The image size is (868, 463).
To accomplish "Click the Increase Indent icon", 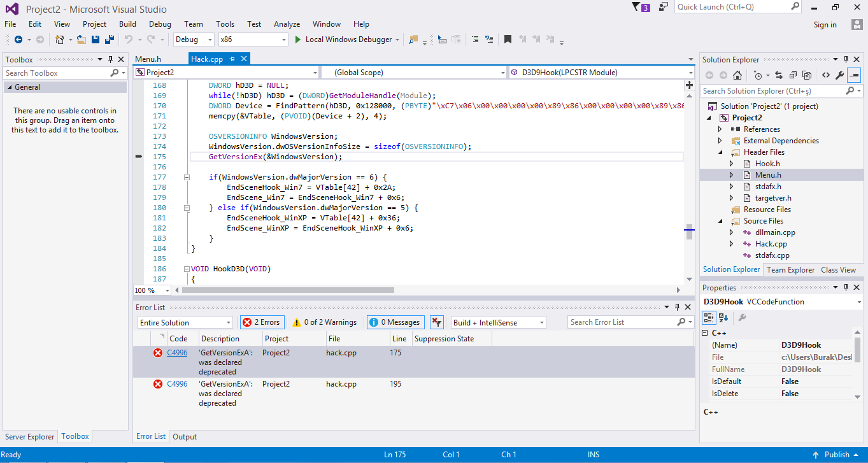I will (489, 39).
